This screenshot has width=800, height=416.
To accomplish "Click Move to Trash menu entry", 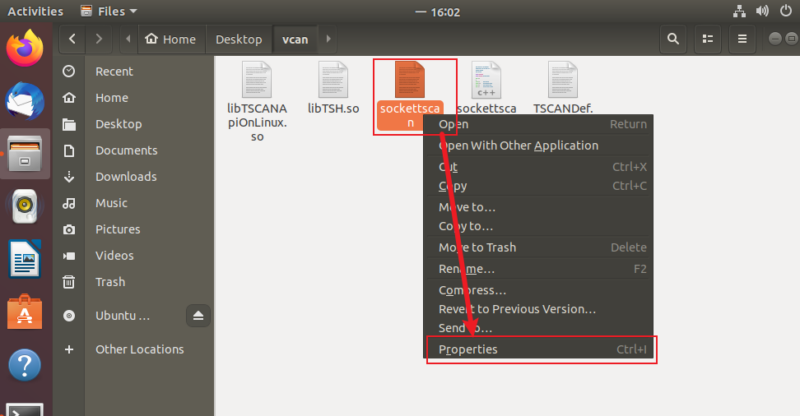I will [477, 247].
